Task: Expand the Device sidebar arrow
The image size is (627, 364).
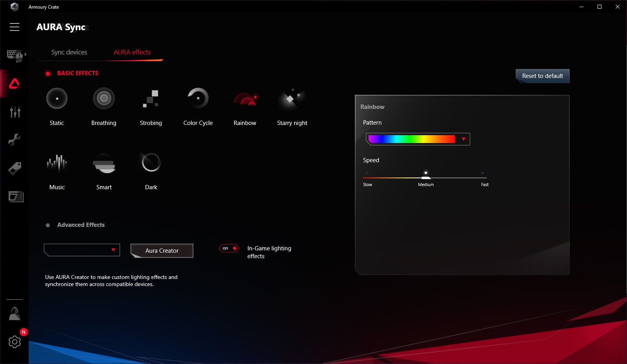Action: click(25, 54)
